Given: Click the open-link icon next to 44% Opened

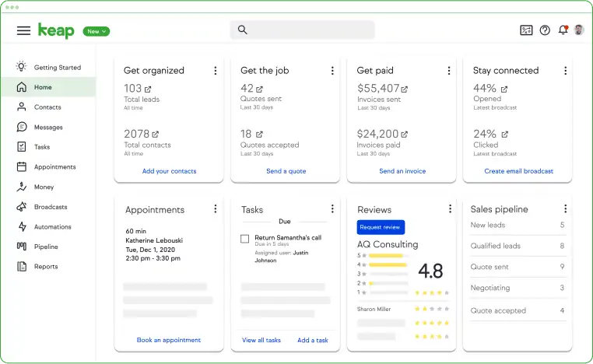Looking at the screenshot, I should tap(504, 89).
